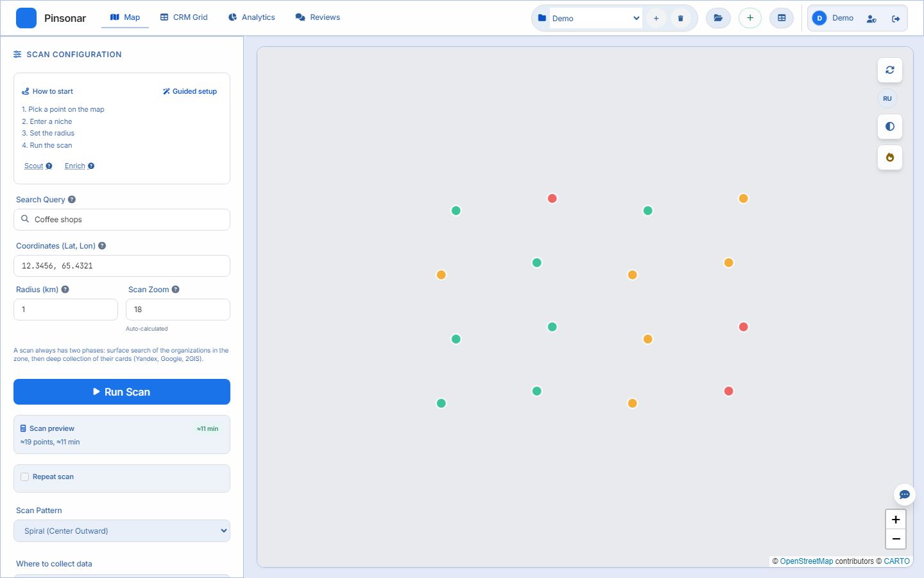Toggle the heatmap flame icon
Viewport: 924px width, 578px height.
click(x=890, y=157)
